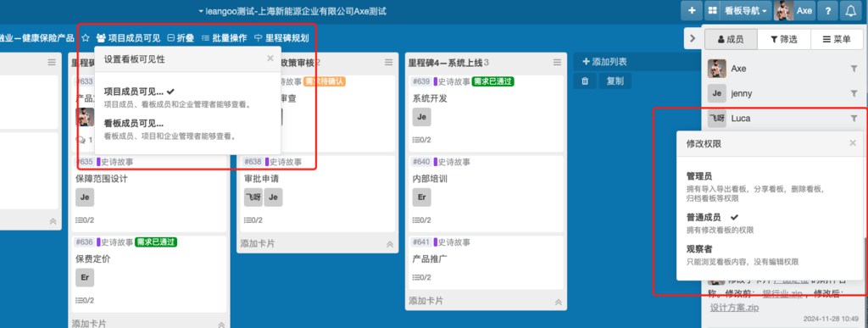Open 菜单 tab in sidebar

coord(837,39)
